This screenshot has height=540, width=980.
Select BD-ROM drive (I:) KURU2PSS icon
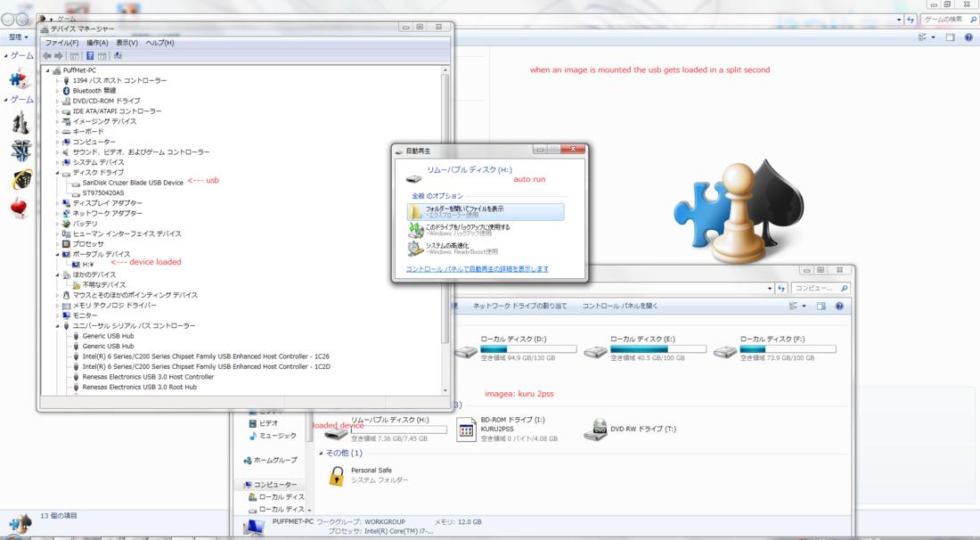pyautogui.click(x=465, y=431)
